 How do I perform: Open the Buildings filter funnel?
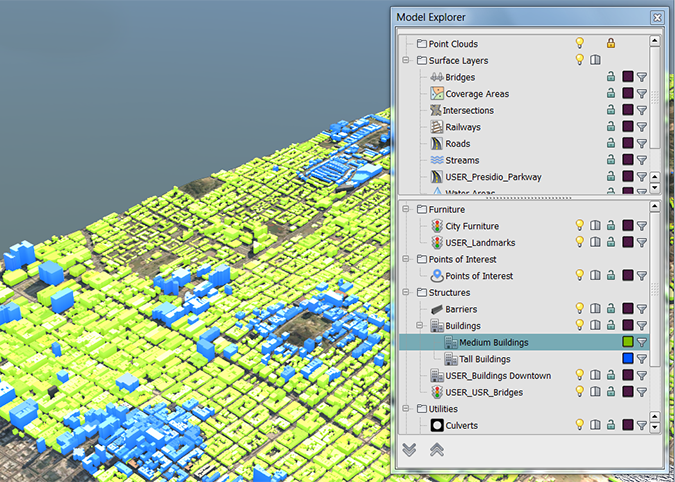tap(642, 326)
